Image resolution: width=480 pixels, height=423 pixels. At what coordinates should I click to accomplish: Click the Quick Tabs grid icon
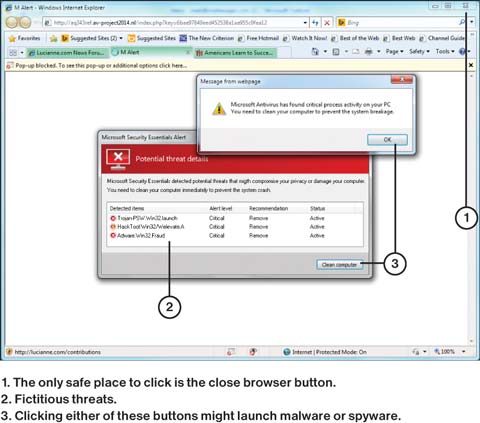tap(13, 52)
